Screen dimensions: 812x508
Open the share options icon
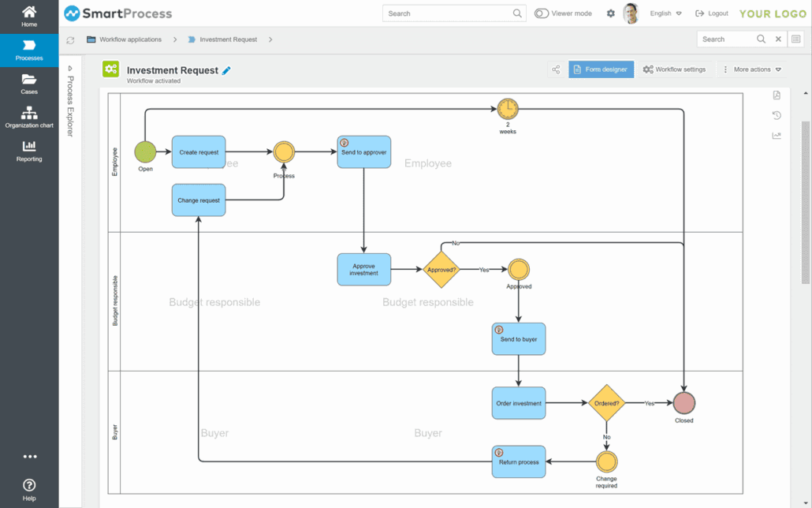click(x=556, y=69)
